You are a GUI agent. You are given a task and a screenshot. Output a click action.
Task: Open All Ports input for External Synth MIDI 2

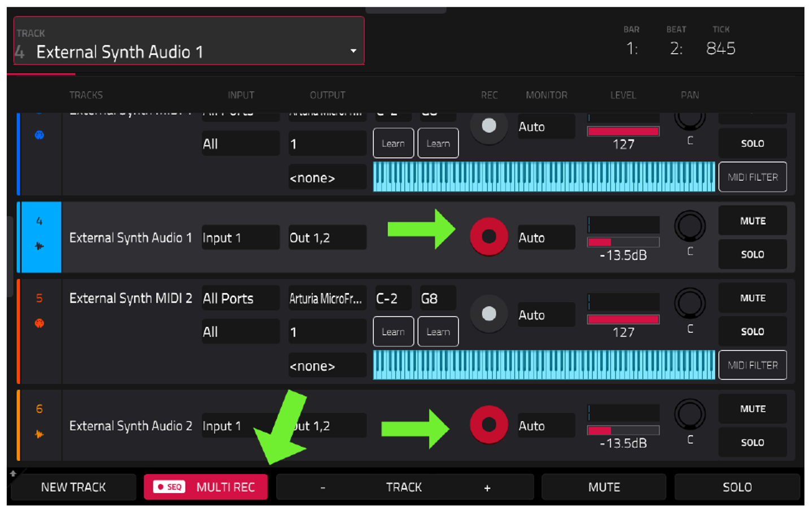click(241, 298)
